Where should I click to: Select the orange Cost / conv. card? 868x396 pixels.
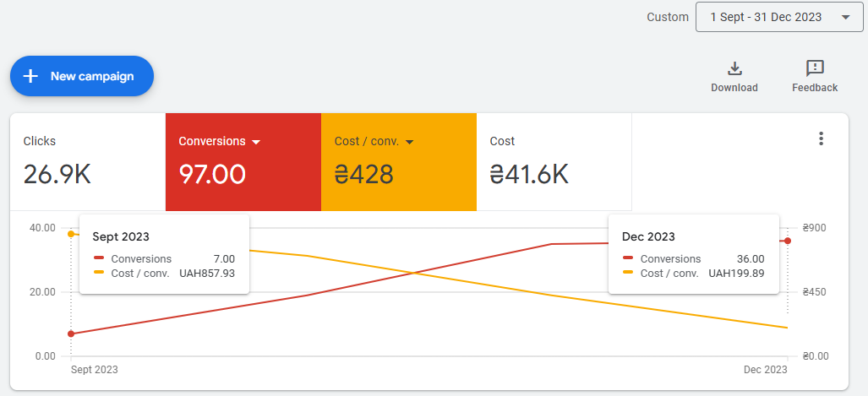[399, 162]
